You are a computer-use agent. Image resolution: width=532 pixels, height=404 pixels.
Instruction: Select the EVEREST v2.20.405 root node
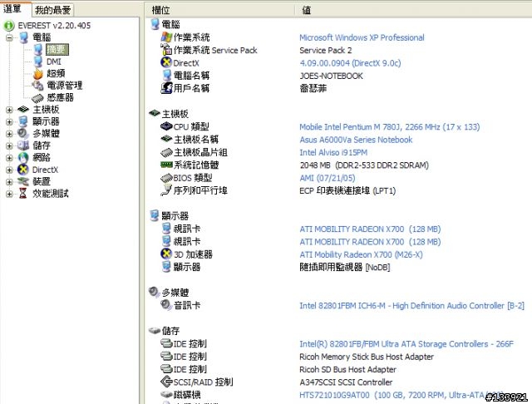tap(54, 26)
